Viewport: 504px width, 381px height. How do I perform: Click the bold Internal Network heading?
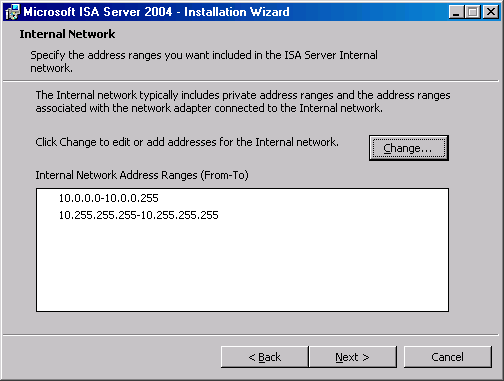coord(67,34)
